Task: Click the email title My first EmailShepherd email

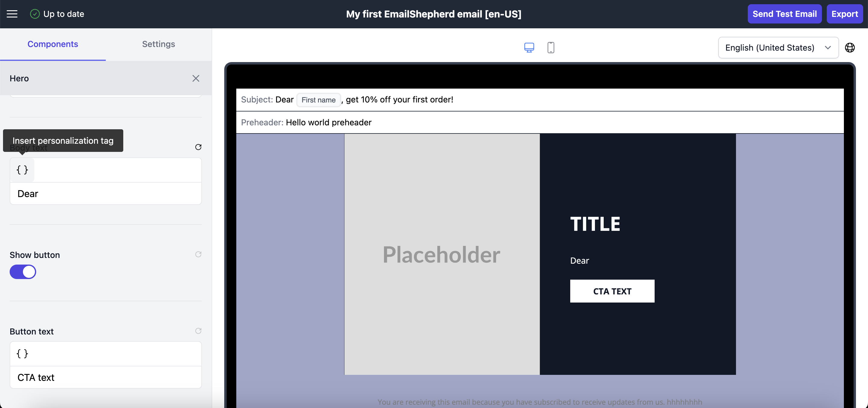Action: point(433,14)
